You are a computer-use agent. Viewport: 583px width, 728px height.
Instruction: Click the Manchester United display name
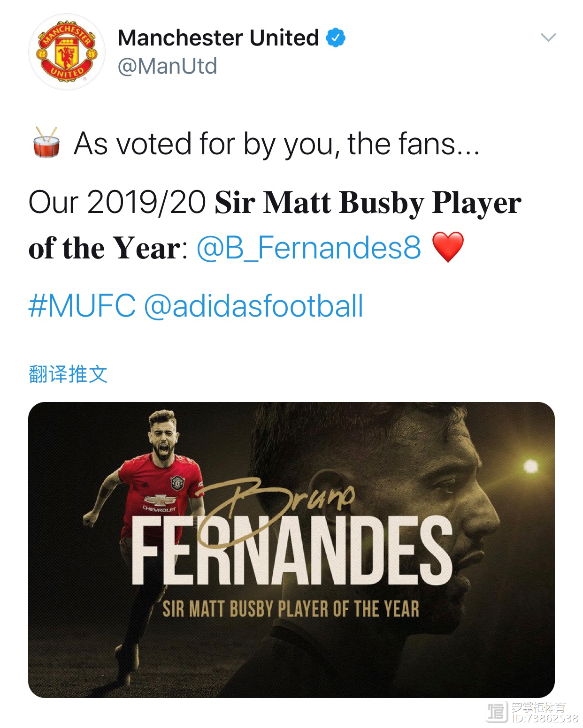coord(218,38)
